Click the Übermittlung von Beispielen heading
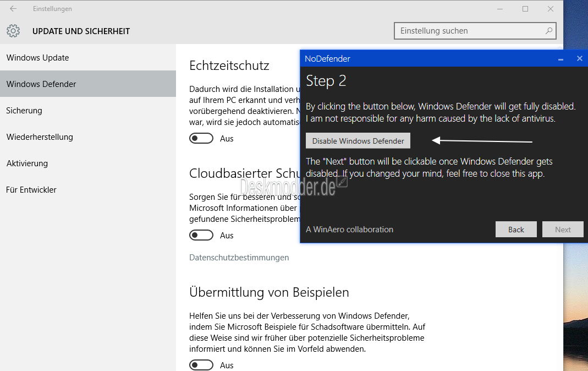The image size is (588, 371). coord(269,292)
